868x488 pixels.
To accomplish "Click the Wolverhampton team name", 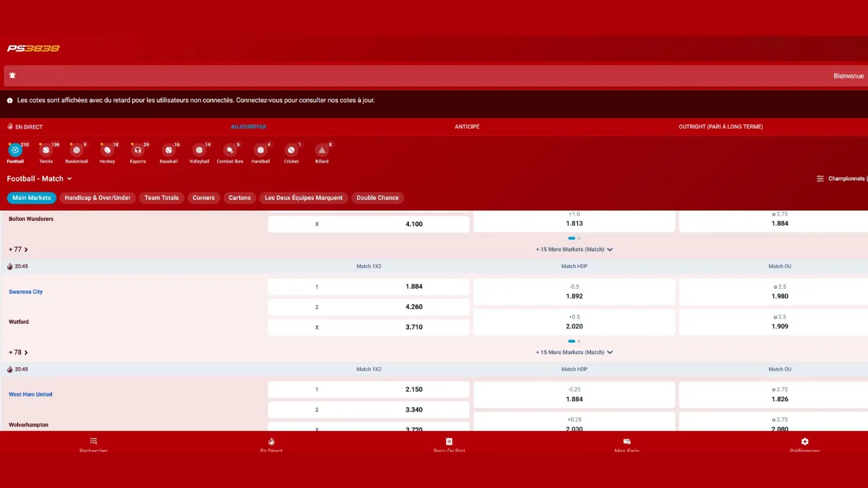I will [x=28, y=425].
